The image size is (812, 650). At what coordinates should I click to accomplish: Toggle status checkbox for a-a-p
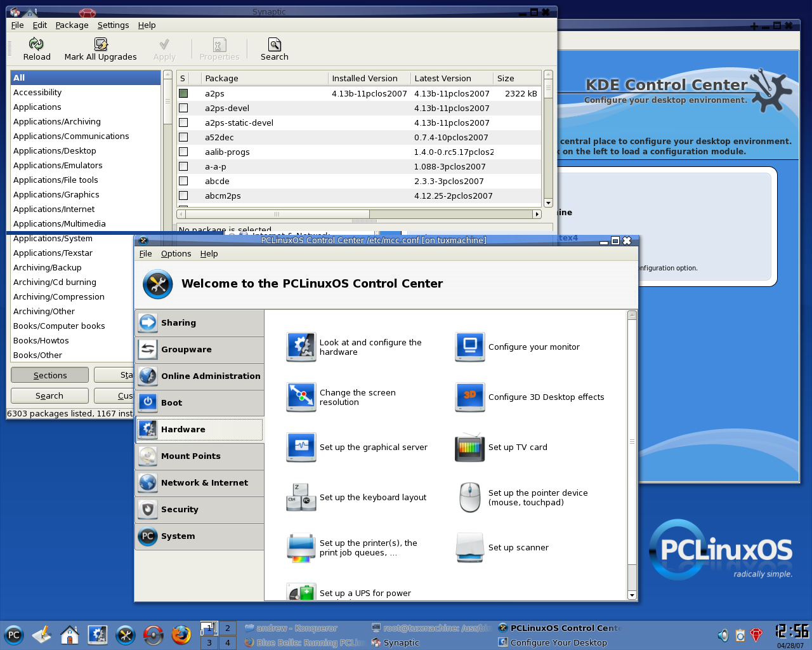[x=183, y=166]
